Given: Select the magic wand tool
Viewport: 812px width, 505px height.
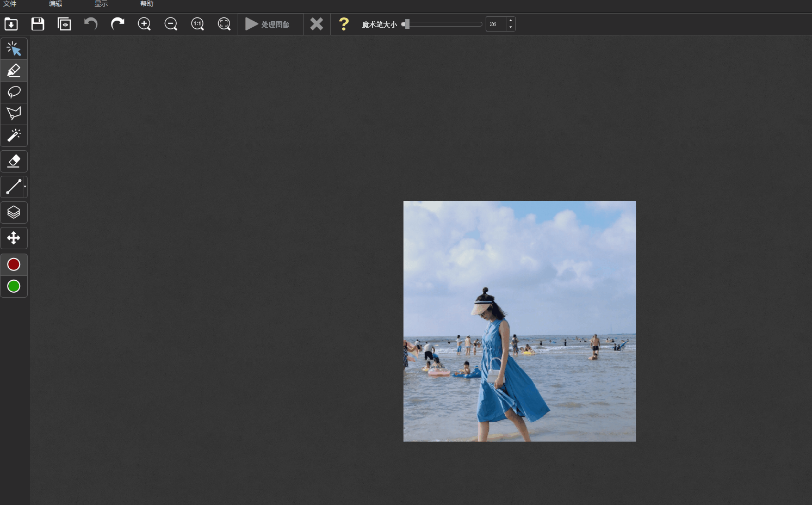Looking at the screenshot, I should click(14, 136).
